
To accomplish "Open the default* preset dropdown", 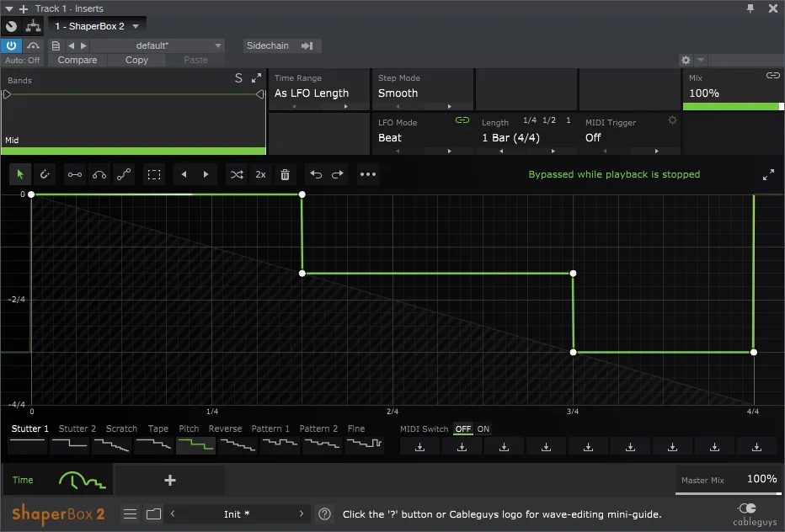I will [158, 45].
